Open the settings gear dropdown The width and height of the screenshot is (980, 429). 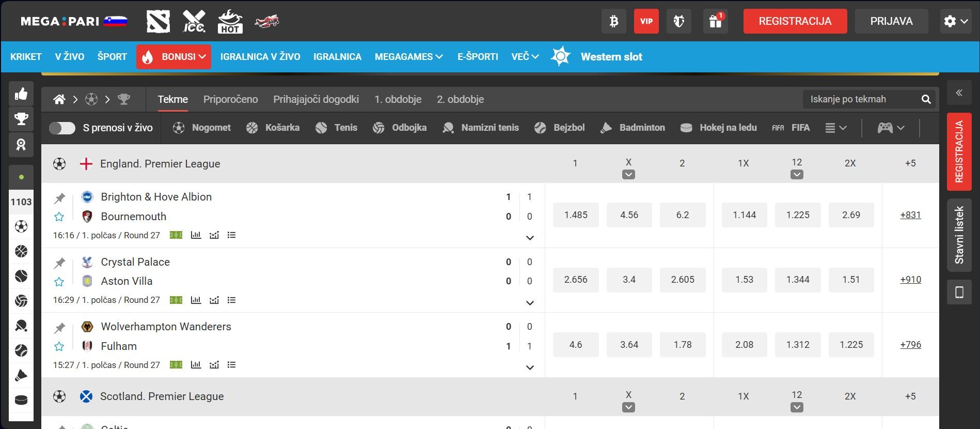[956, 21]
